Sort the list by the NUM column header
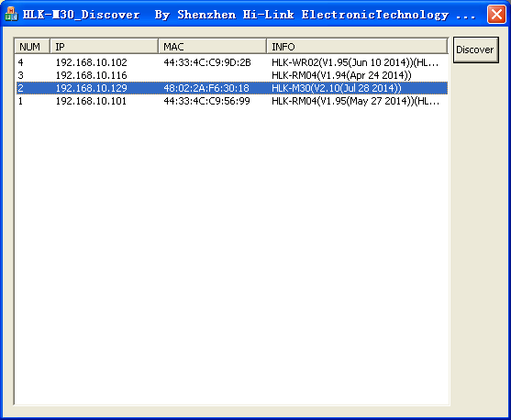The image size is (511, 420). 32,46
